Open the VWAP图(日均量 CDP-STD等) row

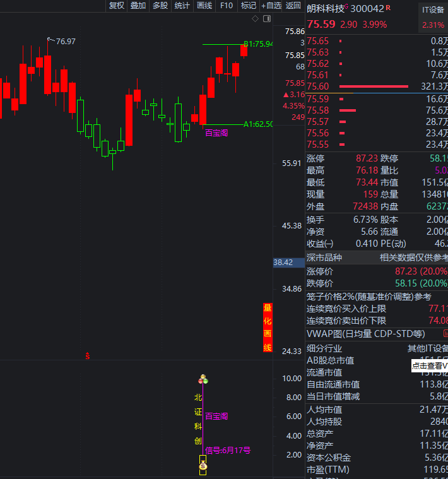(377, 334)
